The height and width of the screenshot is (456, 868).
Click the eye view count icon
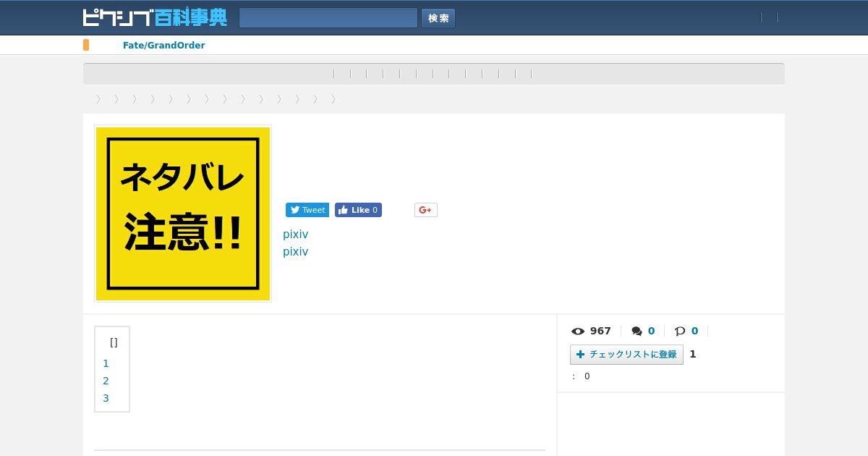(x=578, y=331)
